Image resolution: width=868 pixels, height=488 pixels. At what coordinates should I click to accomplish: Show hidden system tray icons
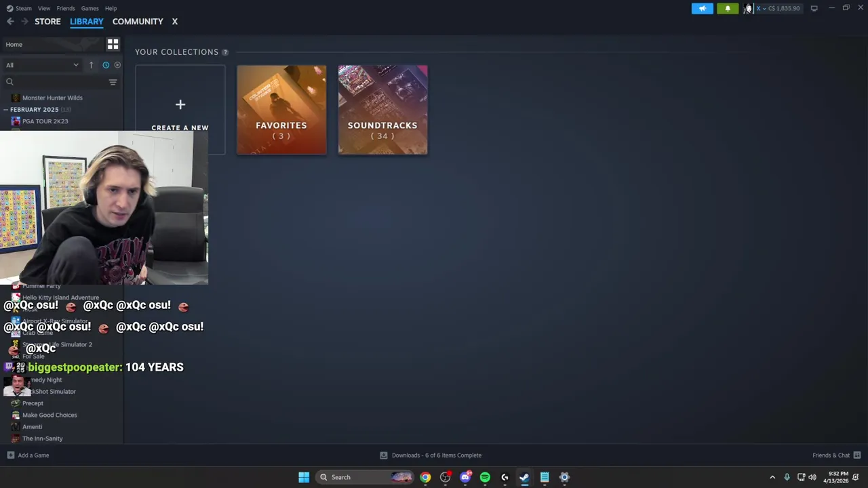[x=772, y=477]
